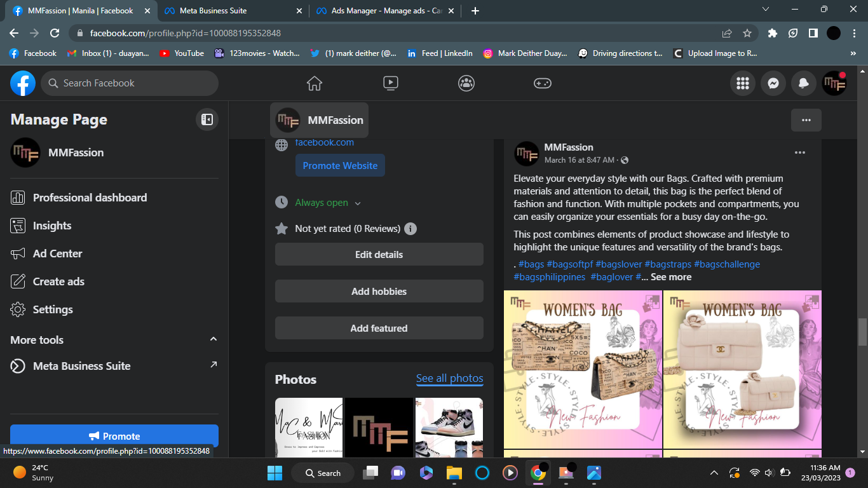Open Ad Center in the sidebar
The width and height of the screenshot is (868, 488).
coord(114,254)
